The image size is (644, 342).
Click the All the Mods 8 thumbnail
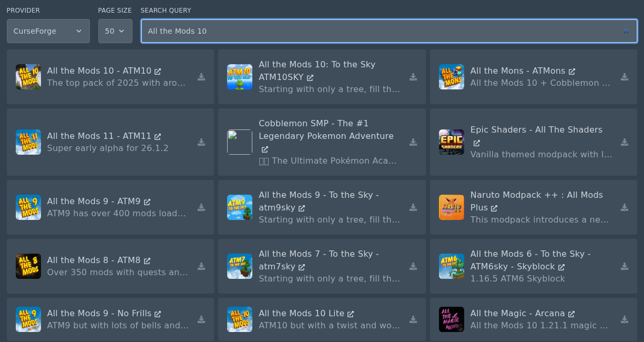click(28, 266)
